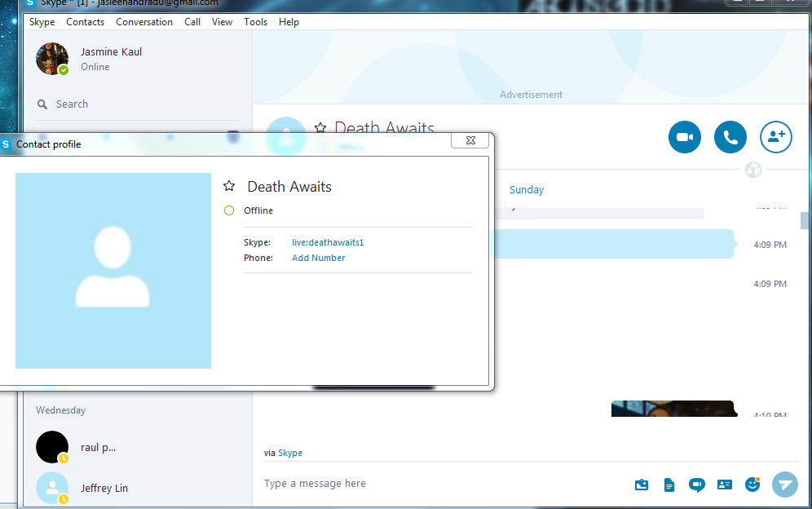Start a voice call with Death Awaits

click(730, 137)
